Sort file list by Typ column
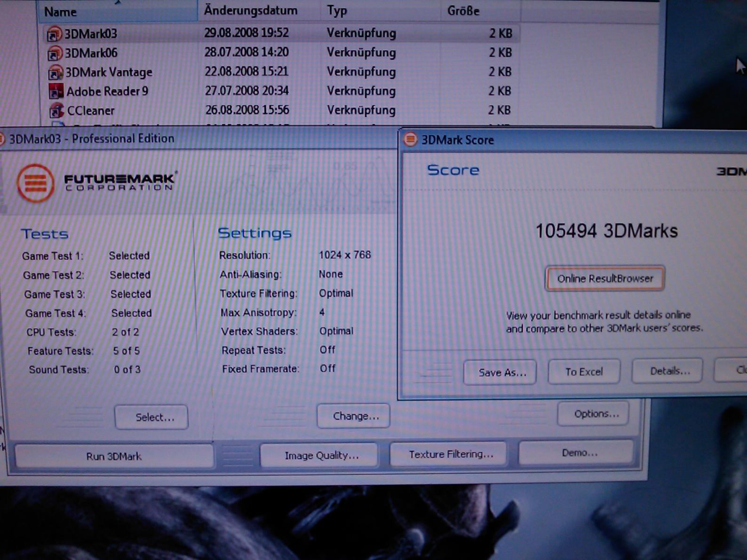Screen dimensions: 747x560 coord(381,10)
